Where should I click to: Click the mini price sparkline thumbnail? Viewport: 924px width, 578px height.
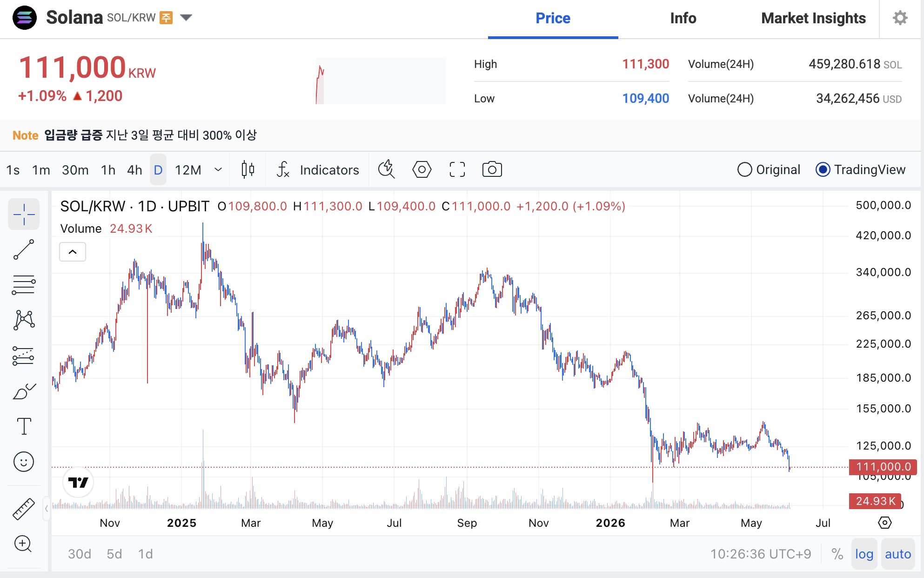pos(381,81)
